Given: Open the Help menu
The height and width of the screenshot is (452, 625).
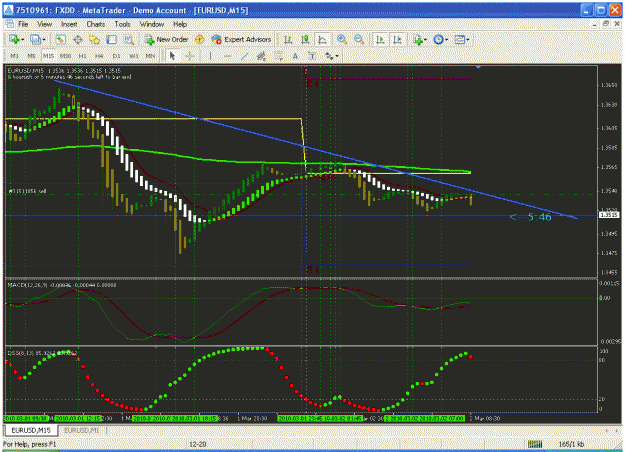Looking at the screenshot, I should click(180, 24).
